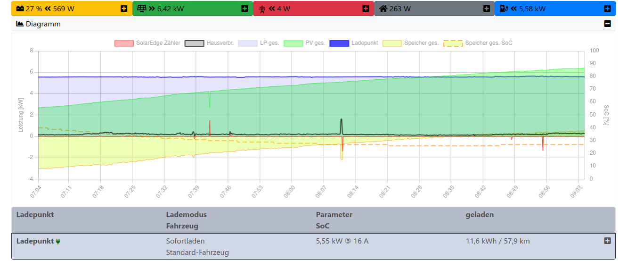Click the charging station icon in the blue card
This screenshot has width=644, height=261.
pos(504,8)
